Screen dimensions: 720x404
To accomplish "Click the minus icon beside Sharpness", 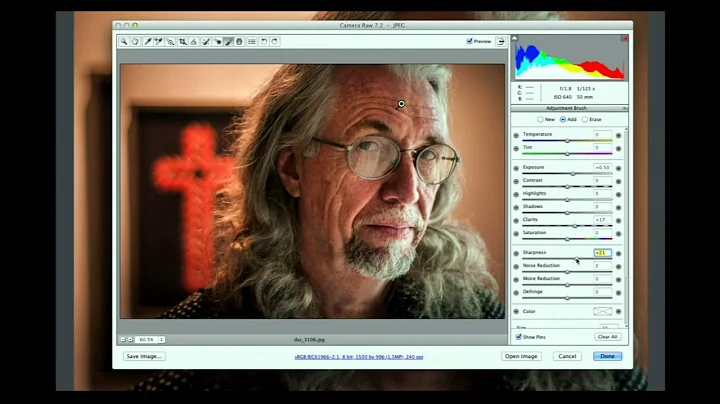I will (516, 253).
